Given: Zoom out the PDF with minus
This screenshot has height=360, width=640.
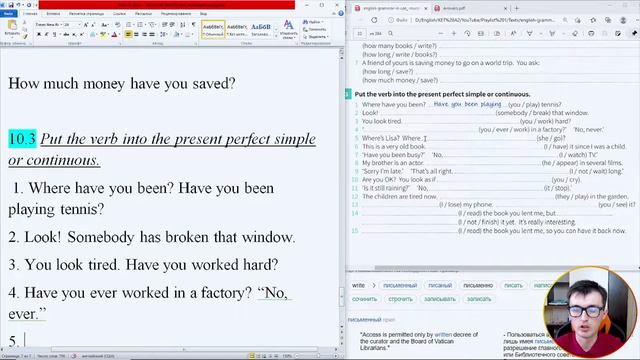Looking at the screenshot, I should coord(440,33).
